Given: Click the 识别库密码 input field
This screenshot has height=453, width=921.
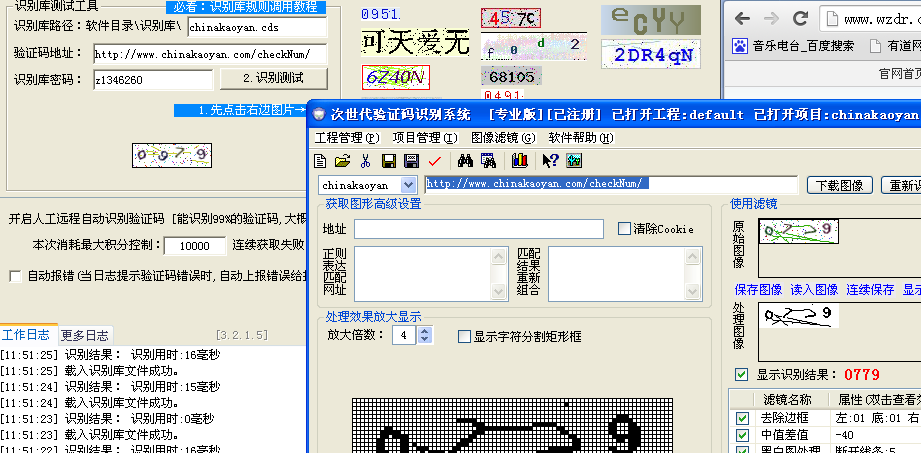Looking at the screenshot, I should [x=153, y=80].
